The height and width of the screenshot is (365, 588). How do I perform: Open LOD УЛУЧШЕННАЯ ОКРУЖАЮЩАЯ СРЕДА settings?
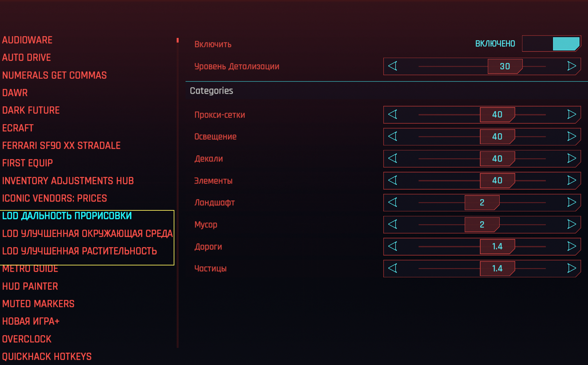(x=87, y=233)
